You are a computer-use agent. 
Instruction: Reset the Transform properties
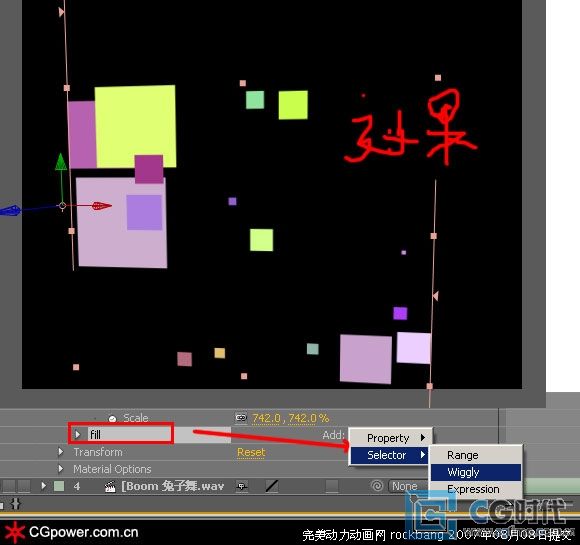tap(251, 452)
